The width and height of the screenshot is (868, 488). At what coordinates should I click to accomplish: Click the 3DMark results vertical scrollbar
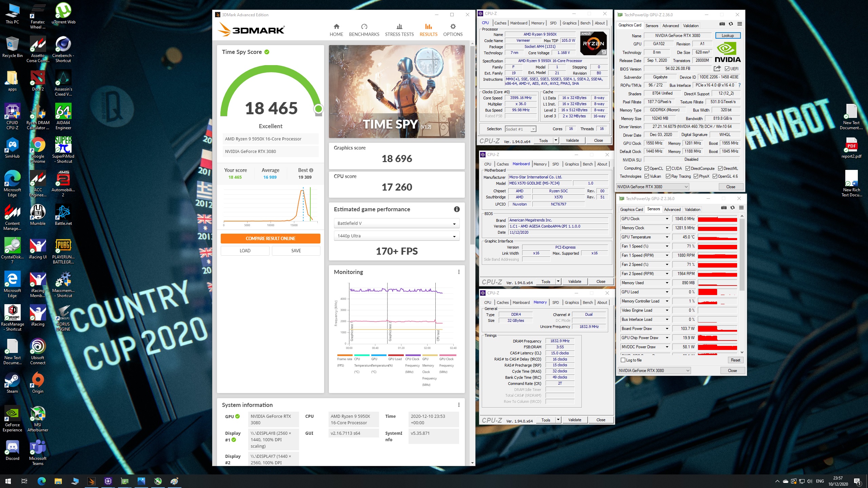point(472,146)
